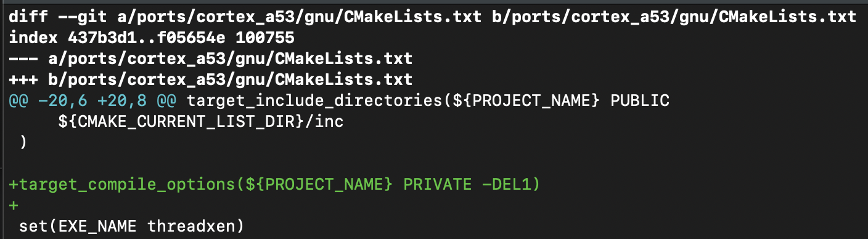Image resolution: width=868 pixels, height=239 pixels.
Task: Click the '+++ b/ports' new file line
Action: pos(210,80)
